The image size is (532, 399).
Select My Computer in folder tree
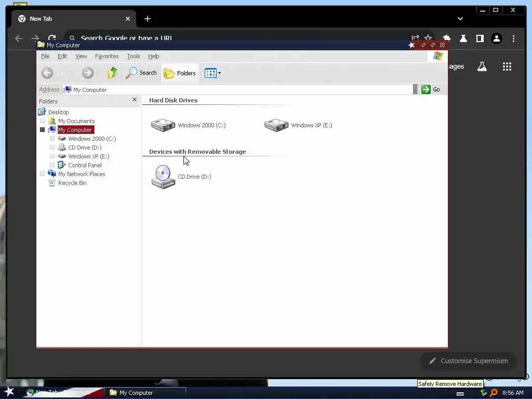pos(75,130)
